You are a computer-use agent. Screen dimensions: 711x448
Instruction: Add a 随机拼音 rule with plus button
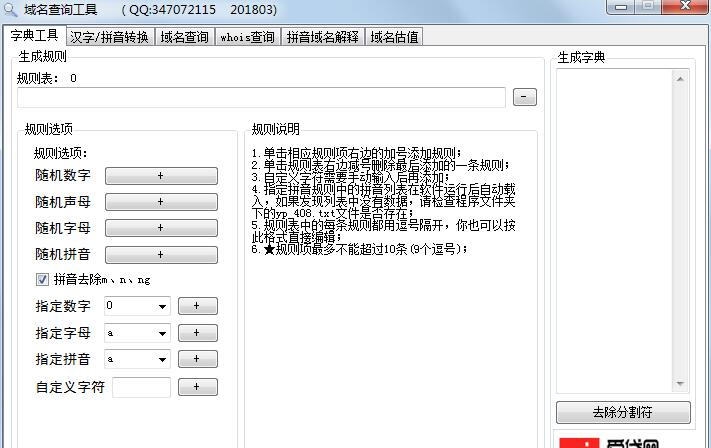(x=161, y=255)
